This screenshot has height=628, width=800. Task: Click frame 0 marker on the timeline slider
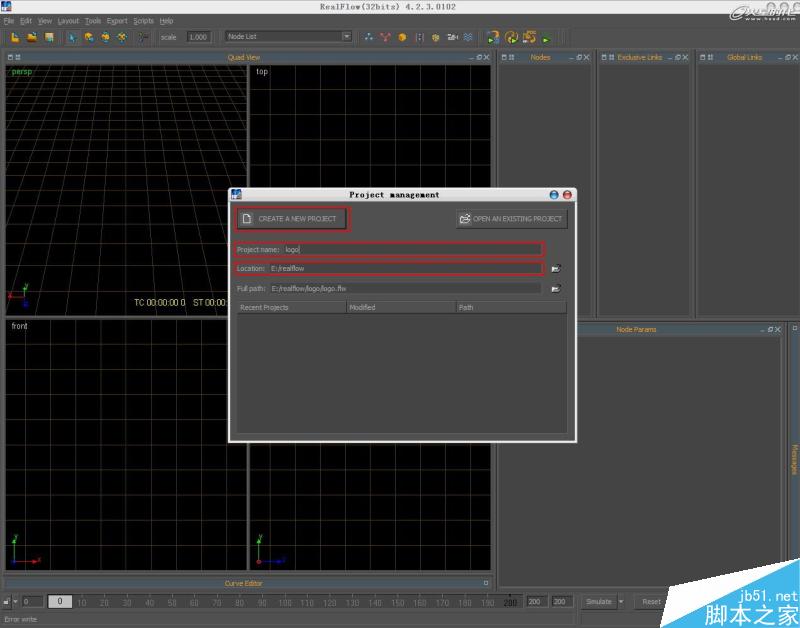[60, 601]
